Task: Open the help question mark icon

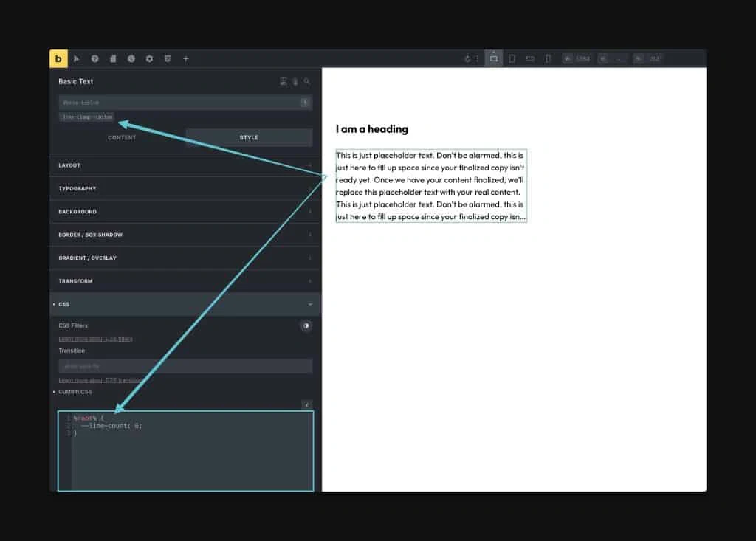Action: pos(95,59)
